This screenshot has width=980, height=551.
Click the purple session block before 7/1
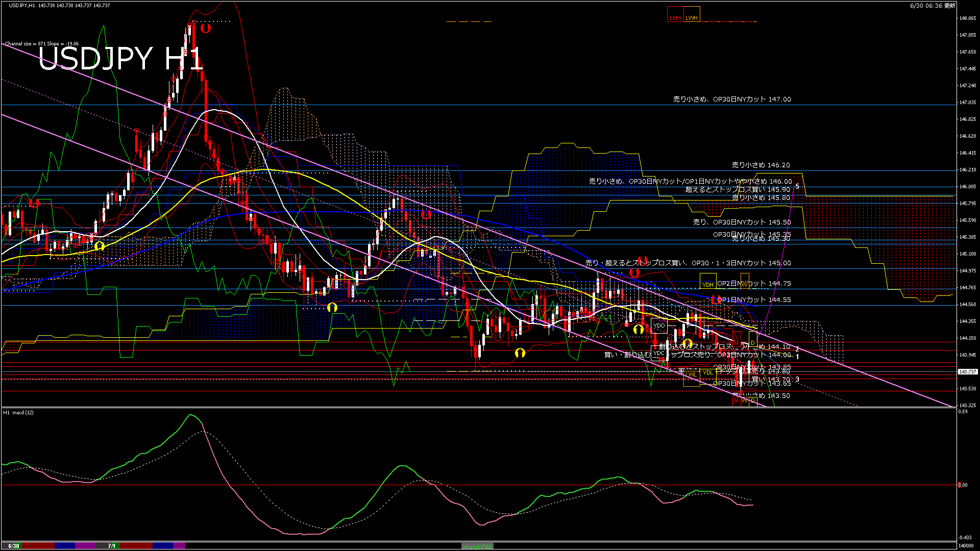pos(85,546)
